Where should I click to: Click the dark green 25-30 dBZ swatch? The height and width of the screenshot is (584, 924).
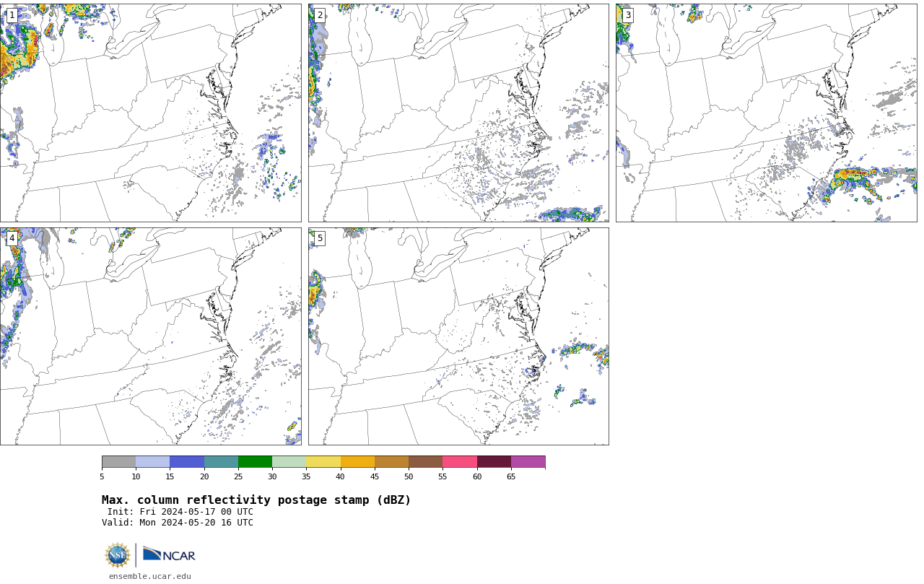pos(255,462)
